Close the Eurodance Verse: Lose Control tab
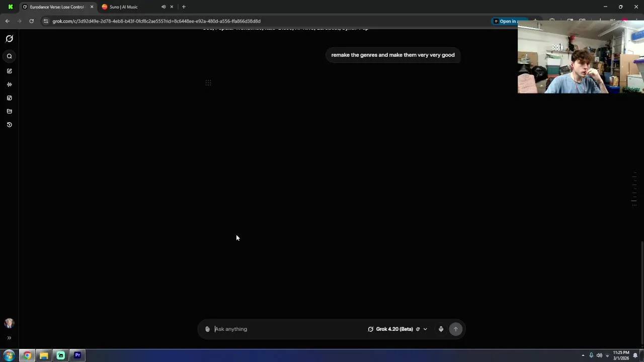Screen dimensions: 644x362 [92, 7]
